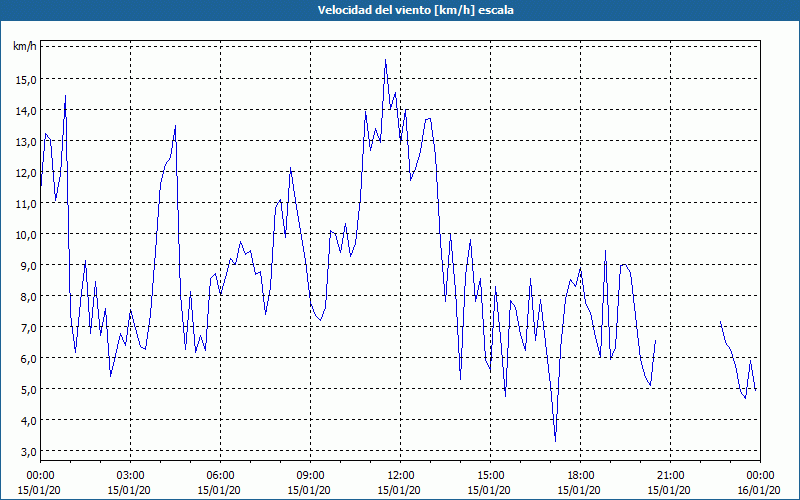Click the highest wind peak above 15 km/h

(x=385, y=60)
